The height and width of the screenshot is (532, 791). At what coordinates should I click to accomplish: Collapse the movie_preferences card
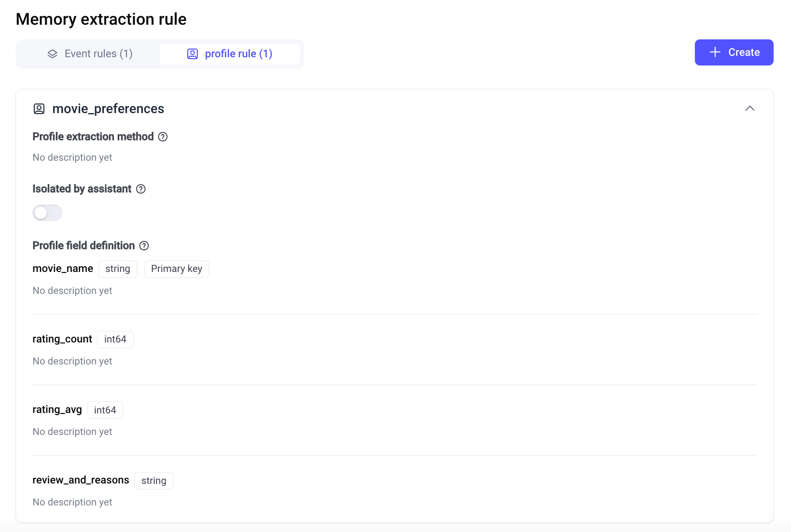[750, 109]
